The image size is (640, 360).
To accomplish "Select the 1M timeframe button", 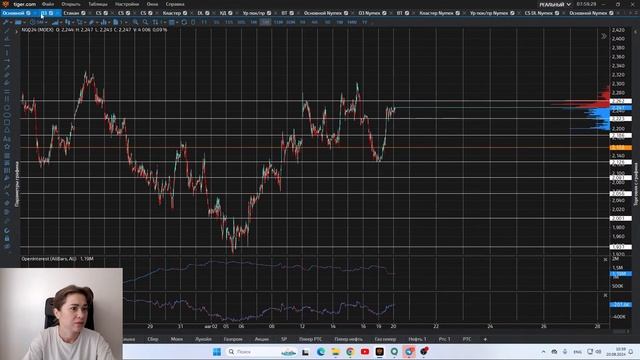I will coord(253,22).
